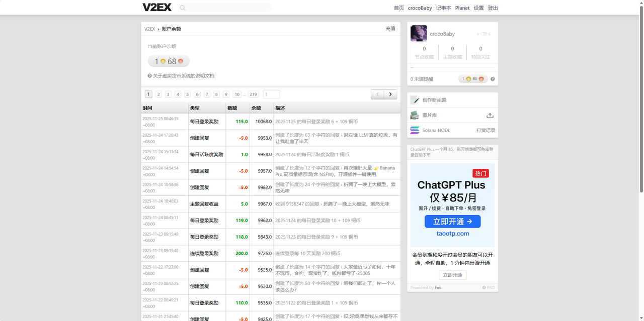Screen dimensions: 644x321
Task: Click the 图片库 picture library icon
Action: (415, 115)
